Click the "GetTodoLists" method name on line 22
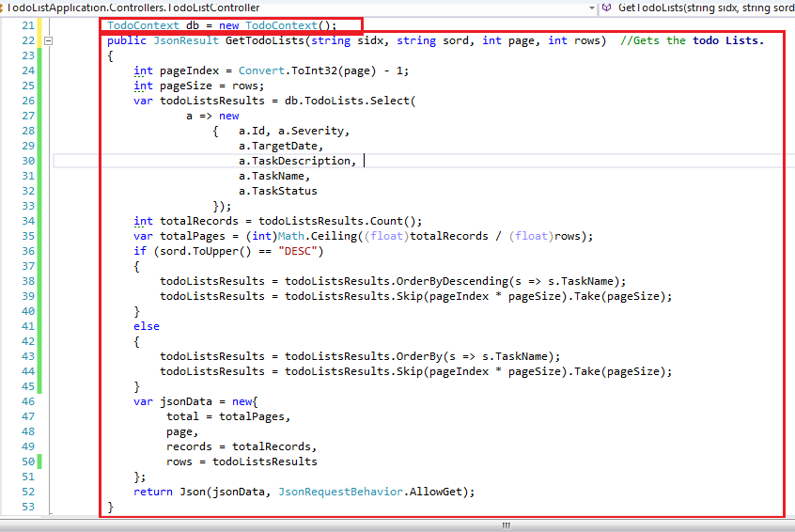This screenshot has height=532, width=795. point(265,40)
